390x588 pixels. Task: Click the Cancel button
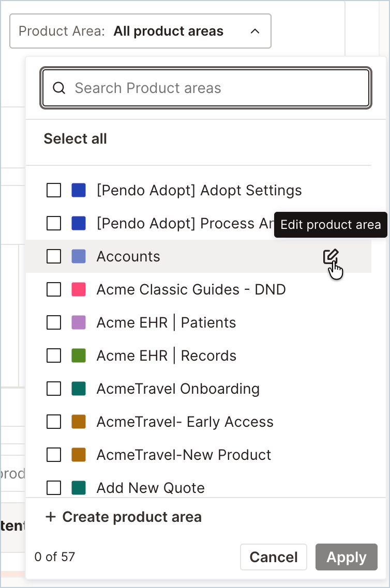coord(274,557)
